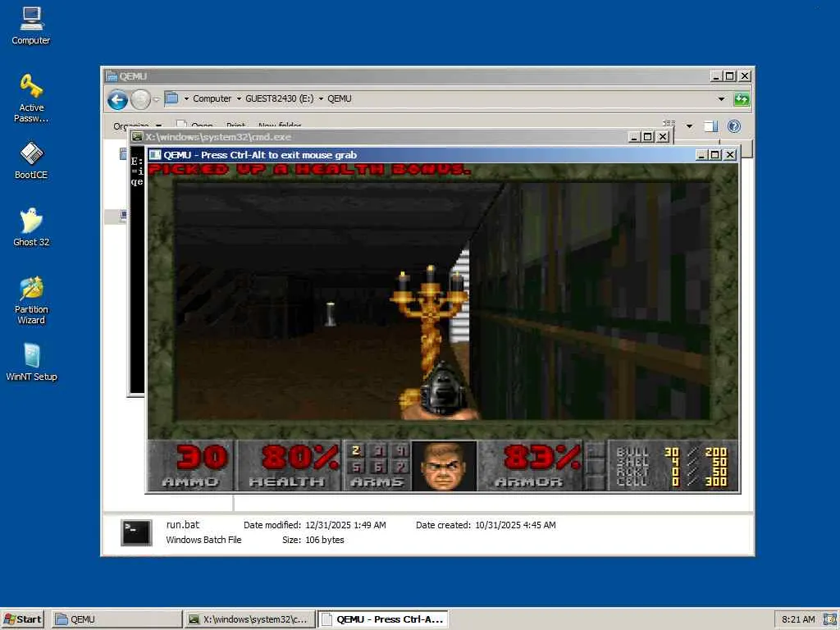Click the run.bat file icon in details pane
The height and width of the screenshot is (630, 840).
pos(136,532)
